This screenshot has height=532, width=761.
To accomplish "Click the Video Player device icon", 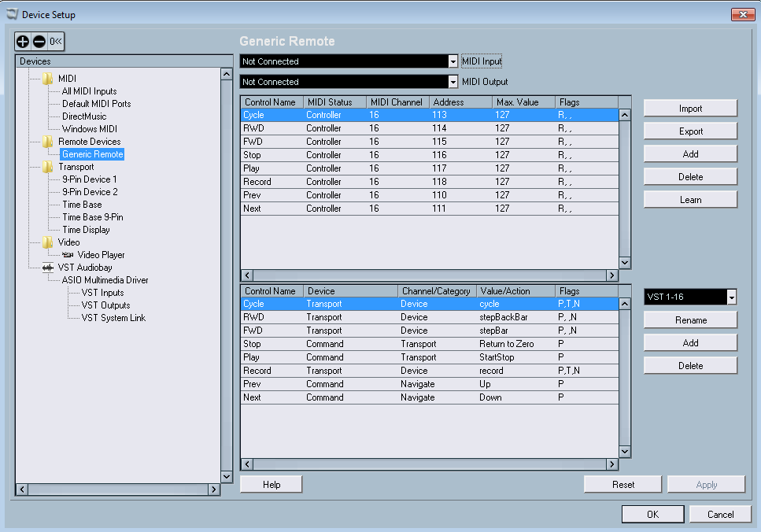I will (x=68, y=255).
